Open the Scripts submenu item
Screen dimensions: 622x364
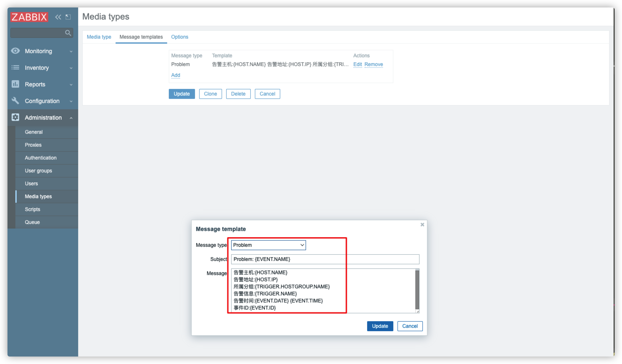click(47, 209)
